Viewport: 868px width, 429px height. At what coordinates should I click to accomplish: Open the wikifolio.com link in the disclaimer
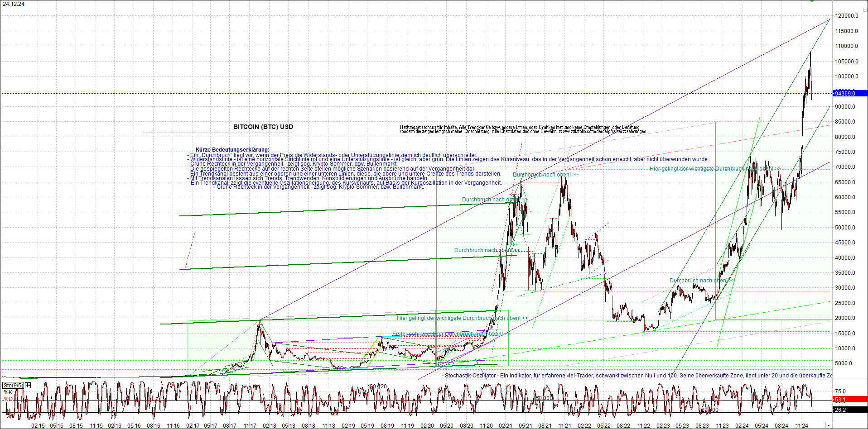(602, 131)
